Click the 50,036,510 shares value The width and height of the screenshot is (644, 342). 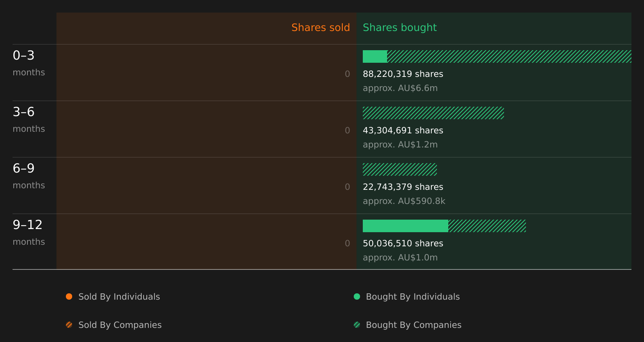tap(403, 244)
